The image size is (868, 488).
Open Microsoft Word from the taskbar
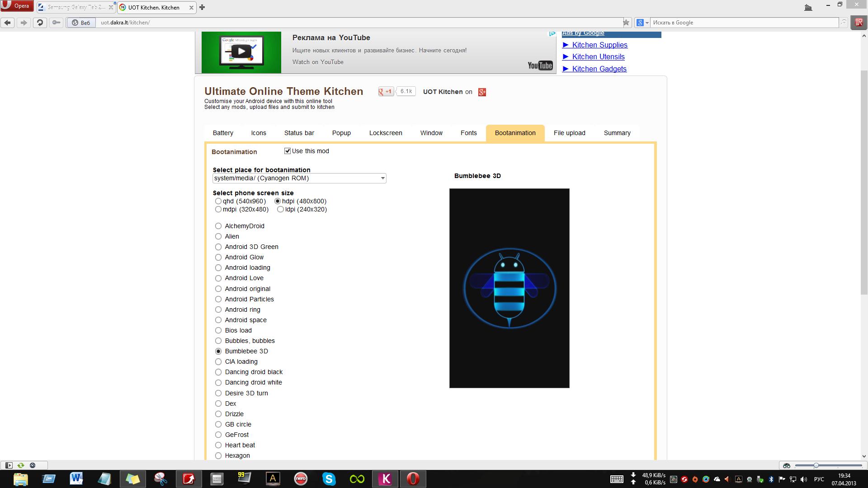76,479
